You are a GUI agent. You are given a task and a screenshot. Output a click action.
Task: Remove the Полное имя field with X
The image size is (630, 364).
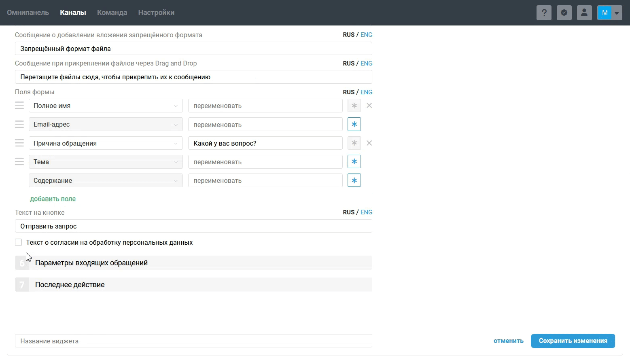pyautogui.click(x=369, y=106)
